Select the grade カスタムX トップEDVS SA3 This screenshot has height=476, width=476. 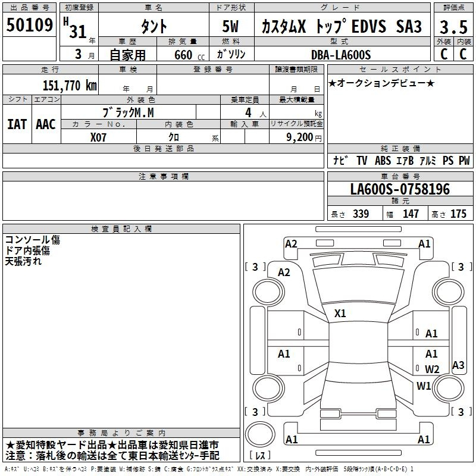coord(341,27)
